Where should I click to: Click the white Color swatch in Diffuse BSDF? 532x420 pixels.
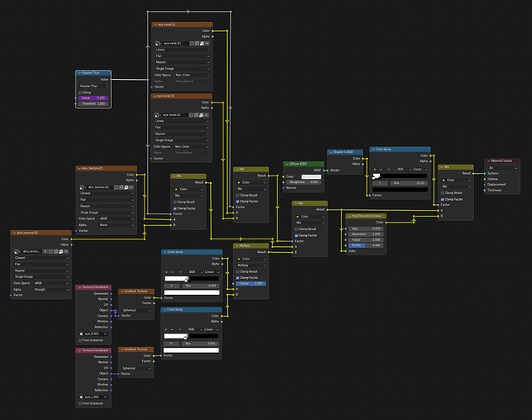coord(311,176)
